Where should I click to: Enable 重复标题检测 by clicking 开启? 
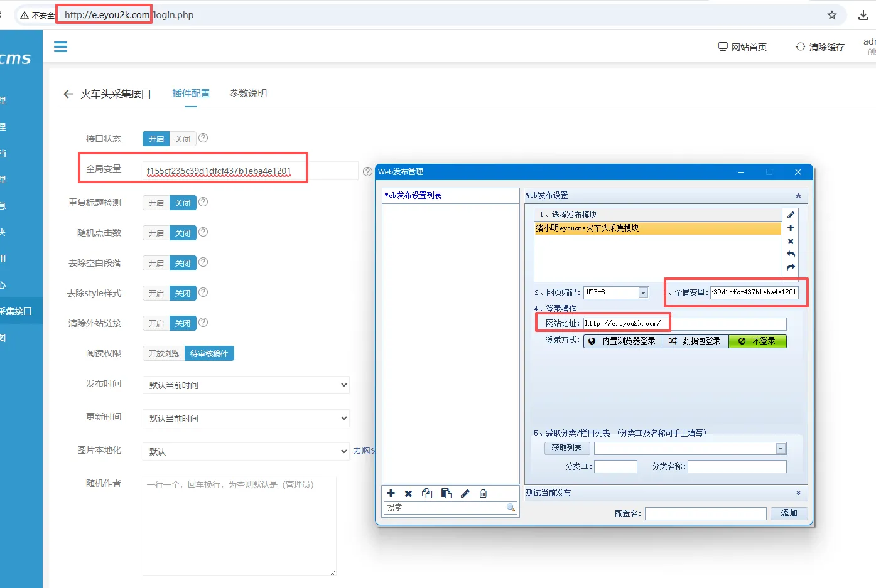click(x=156, y=203)
